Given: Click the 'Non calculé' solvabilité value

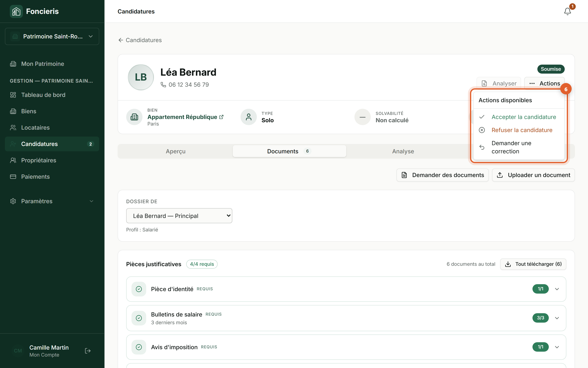Looking at the screenshot, I should point(392,120).
